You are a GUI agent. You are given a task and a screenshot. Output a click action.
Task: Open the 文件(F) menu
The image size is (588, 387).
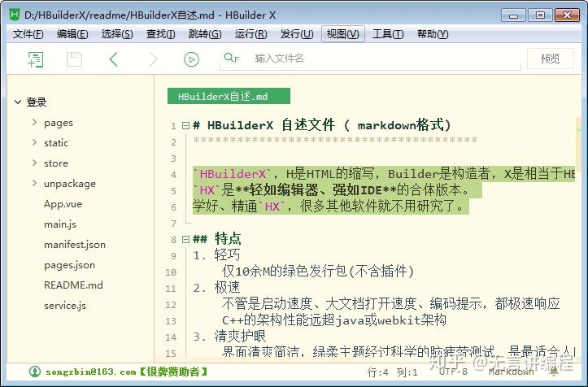[x=28, y=34]
